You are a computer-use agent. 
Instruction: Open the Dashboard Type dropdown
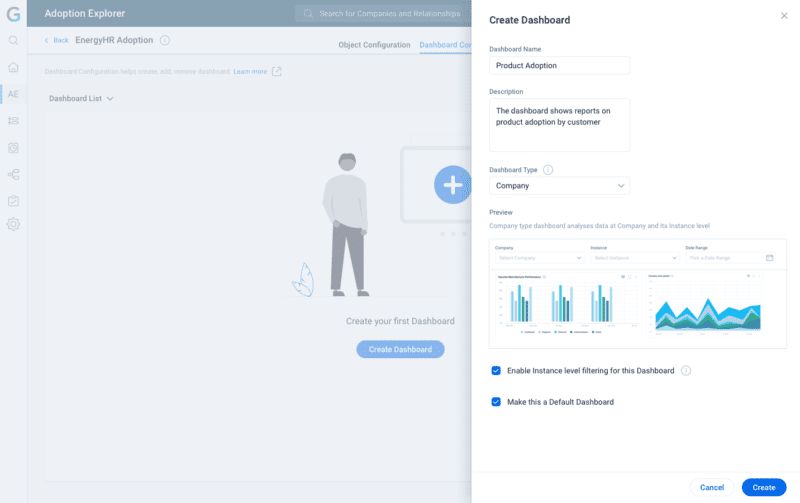[559, 186]
